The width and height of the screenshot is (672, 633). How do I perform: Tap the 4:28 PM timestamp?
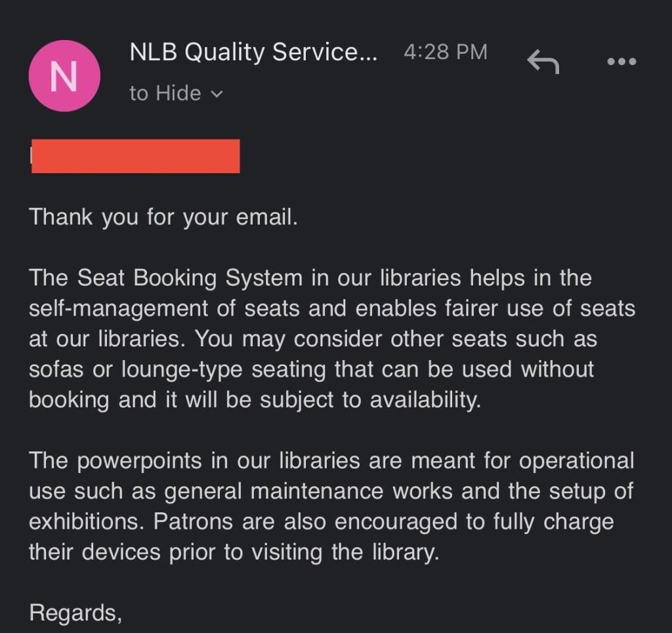click(x=446, y=52)
